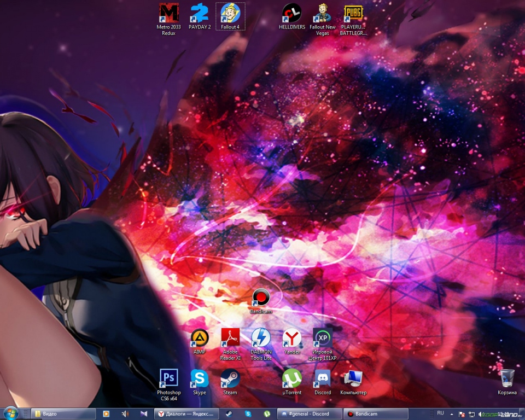Select the Yandex browser desktop shortcut
The width and height of the screenshot is (525, 420).
[x=291, y=341]
